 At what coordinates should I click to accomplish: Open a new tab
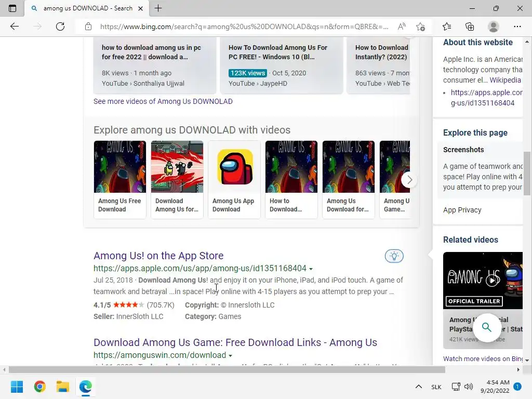click(x=158, y=8)
